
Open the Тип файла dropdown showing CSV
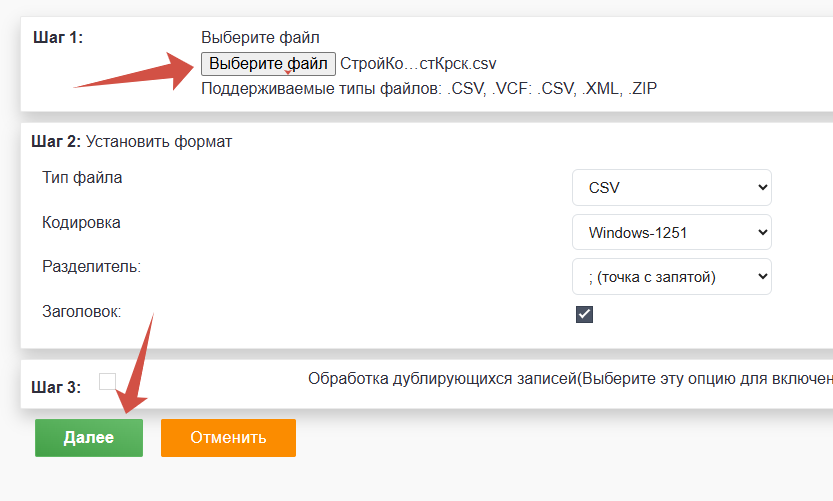pyautogui.click(x=672, y=187)
